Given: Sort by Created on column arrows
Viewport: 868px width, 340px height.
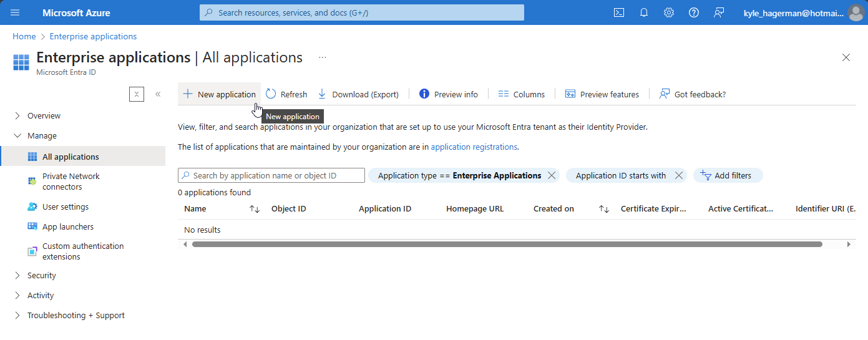Looking at the screenshot, I should click(604, 209).
